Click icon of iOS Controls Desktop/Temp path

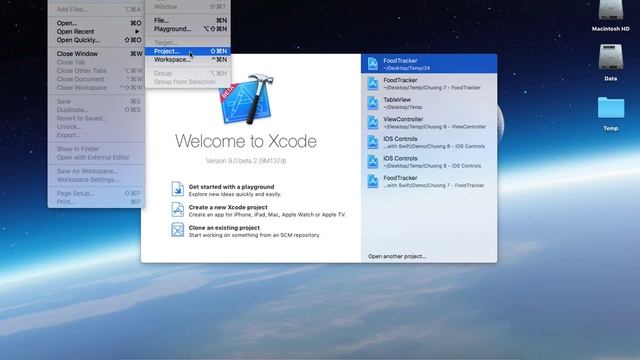[x=373, y=162]
